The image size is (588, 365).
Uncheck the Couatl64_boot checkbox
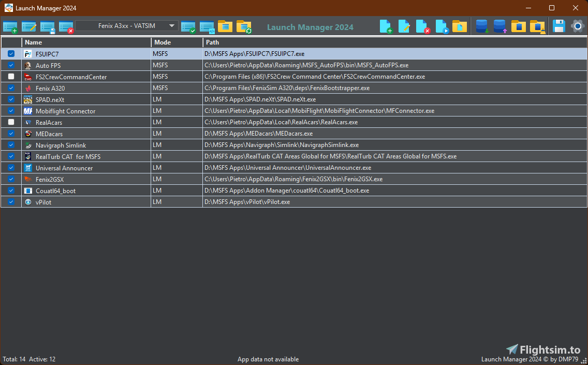(x=11, y=190)
